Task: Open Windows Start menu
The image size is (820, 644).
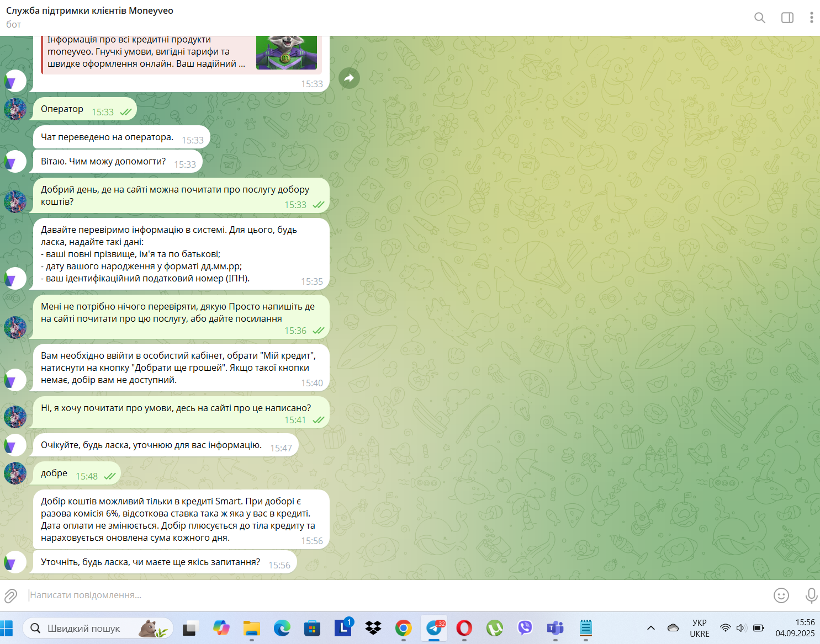Action: [7, 628]
